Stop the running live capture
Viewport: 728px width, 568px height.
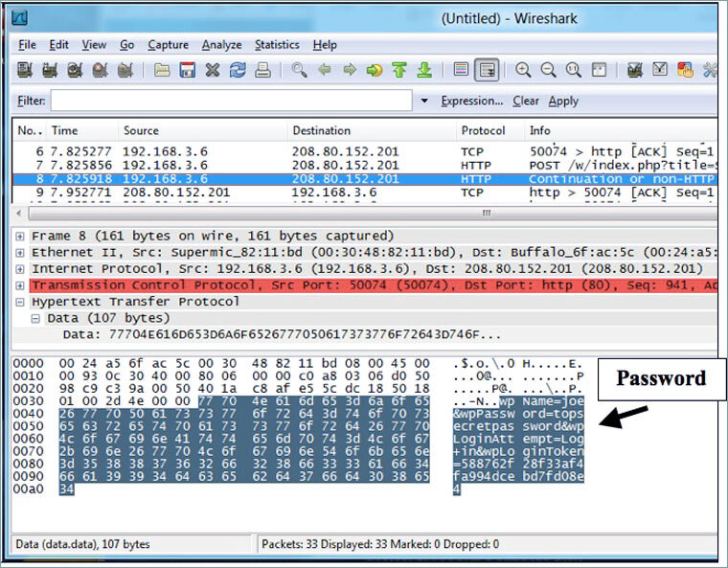[x=100, y=70]
